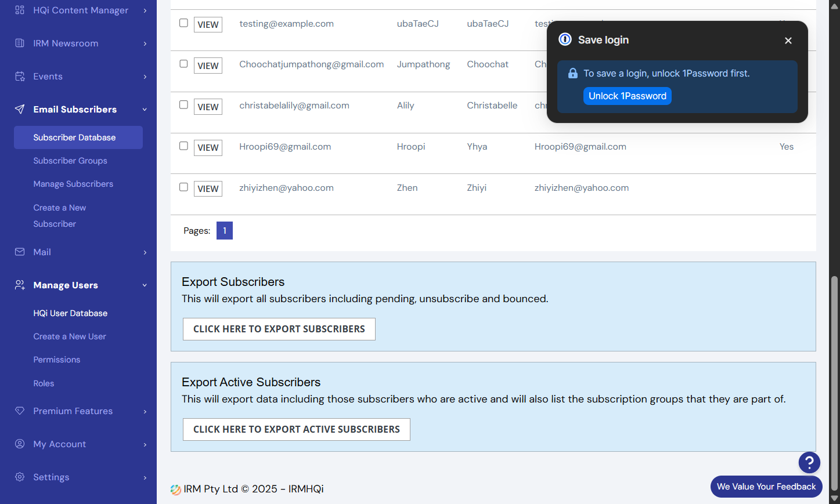Screen dimensions: 840x504
Task: Collapse Email Subscribers section chevron
Action: click(145, 110)
